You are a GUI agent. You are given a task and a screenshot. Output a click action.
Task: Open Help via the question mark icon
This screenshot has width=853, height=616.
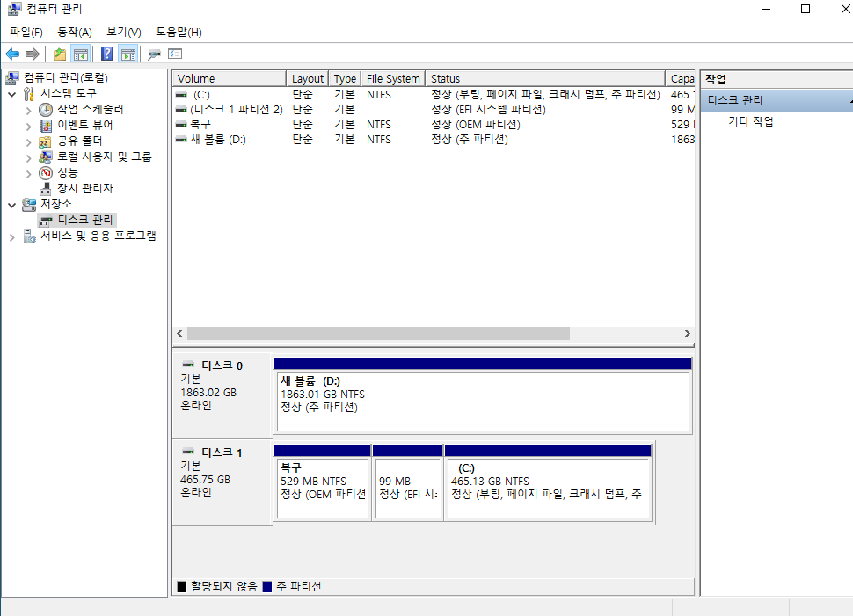click(106, 54)
